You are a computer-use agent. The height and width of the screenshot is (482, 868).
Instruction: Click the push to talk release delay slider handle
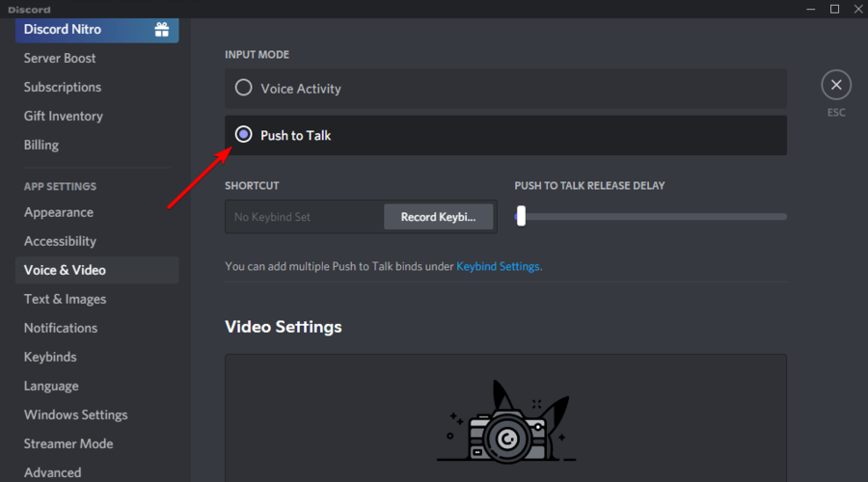[x=521, y=216]
